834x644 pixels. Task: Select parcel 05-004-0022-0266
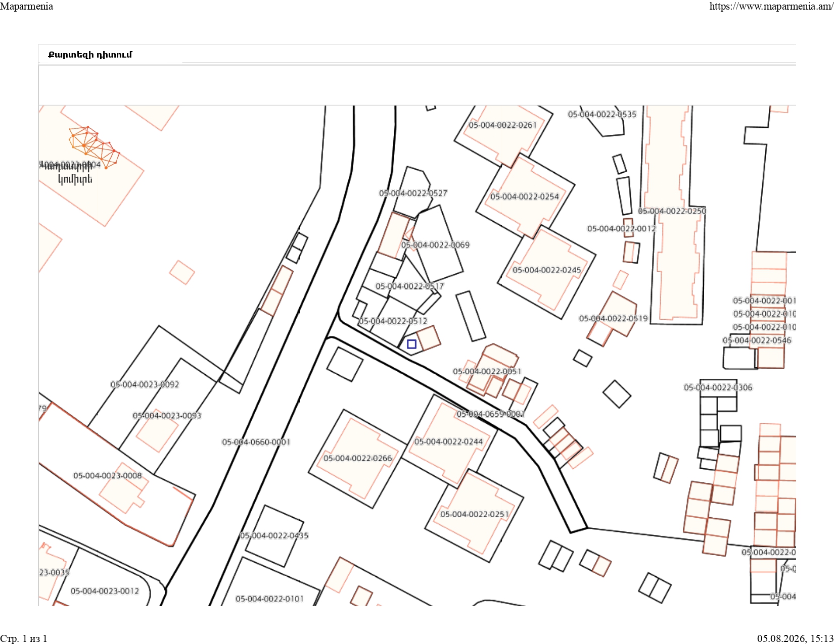[x=358, y=458]
